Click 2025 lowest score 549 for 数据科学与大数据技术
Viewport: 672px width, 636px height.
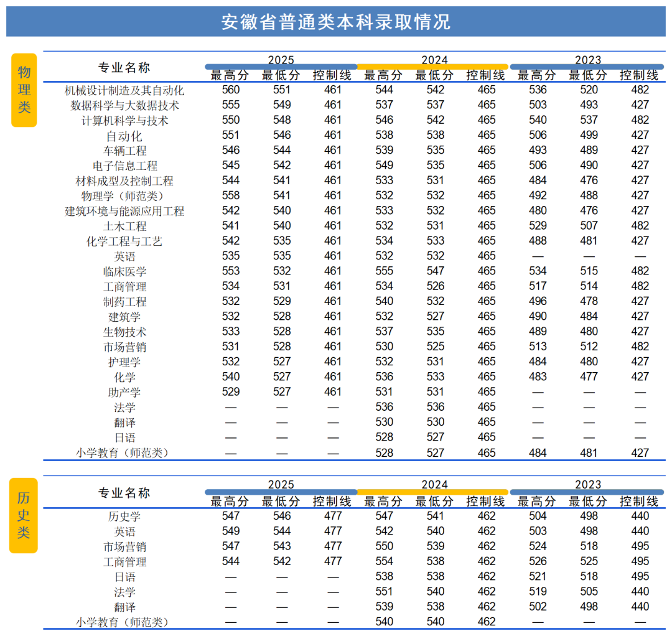tap(282, 105)
